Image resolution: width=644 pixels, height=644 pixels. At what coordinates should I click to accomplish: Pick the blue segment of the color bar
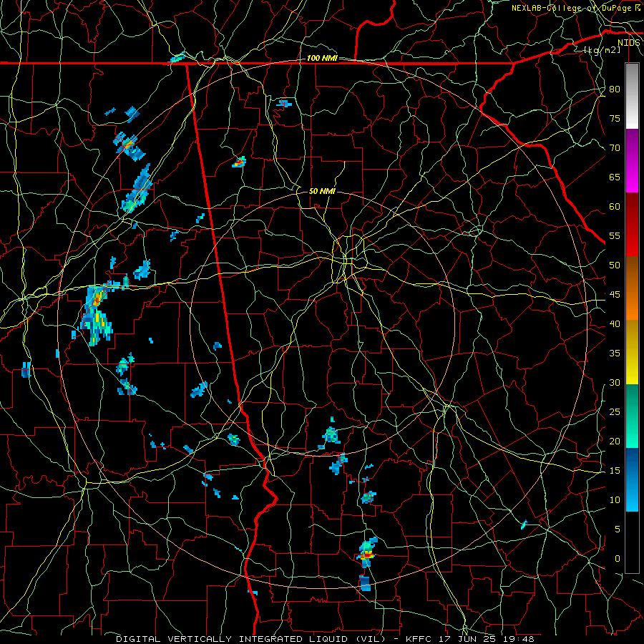(x=632, y=479)
